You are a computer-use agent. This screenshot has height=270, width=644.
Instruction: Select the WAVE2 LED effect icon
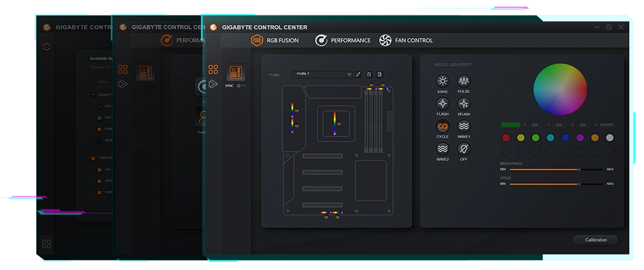(x=442, y=148)
